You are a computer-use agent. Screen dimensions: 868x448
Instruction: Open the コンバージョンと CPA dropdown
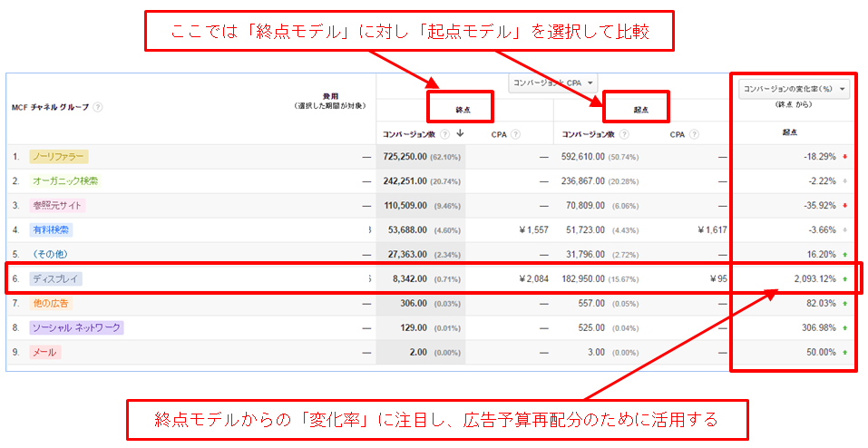[x=553, y=83]
